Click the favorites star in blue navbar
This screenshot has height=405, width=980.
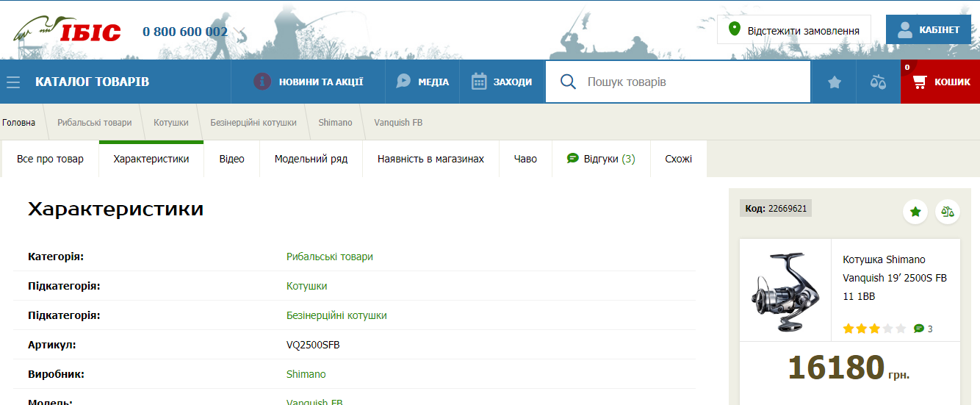tap(834, 82)
